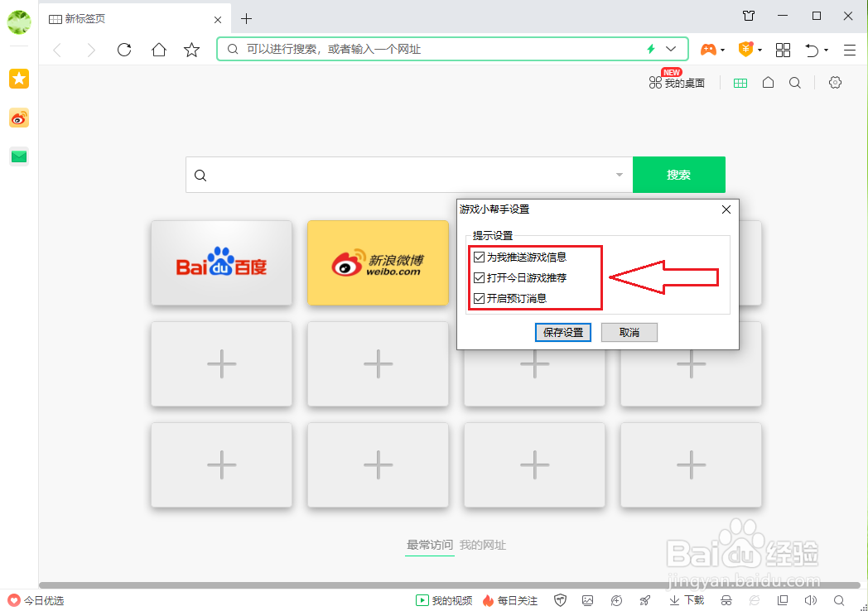Expand the game center dropdown arrow
868x611 pixels.
722,50
